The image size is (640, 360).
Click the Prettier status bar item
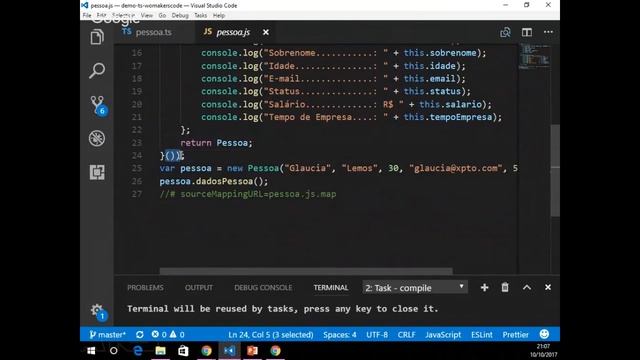point(516,335)
